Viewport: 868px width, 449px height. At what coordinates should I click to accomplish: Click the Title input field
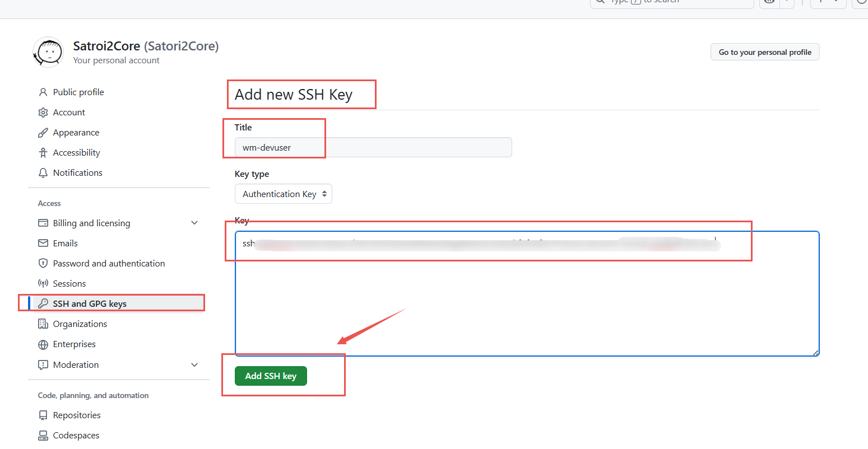tap(373, 147)
